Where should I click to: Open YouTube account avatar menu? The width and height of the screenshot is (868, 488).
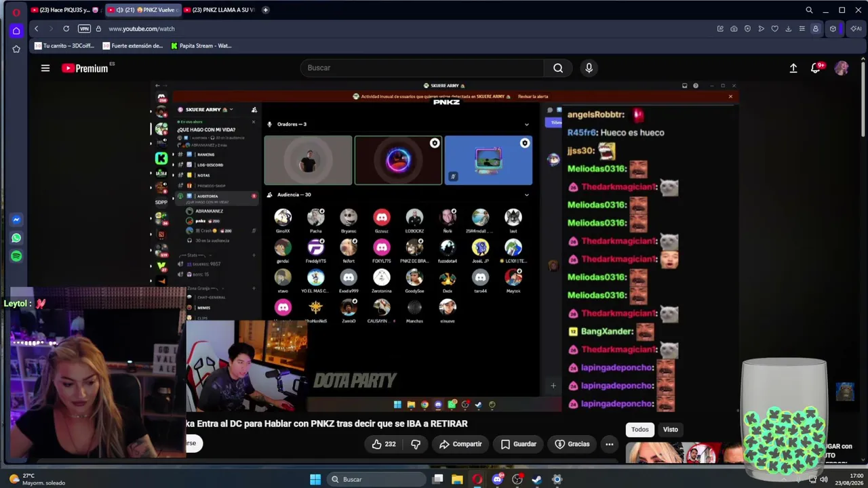point(842,68)
